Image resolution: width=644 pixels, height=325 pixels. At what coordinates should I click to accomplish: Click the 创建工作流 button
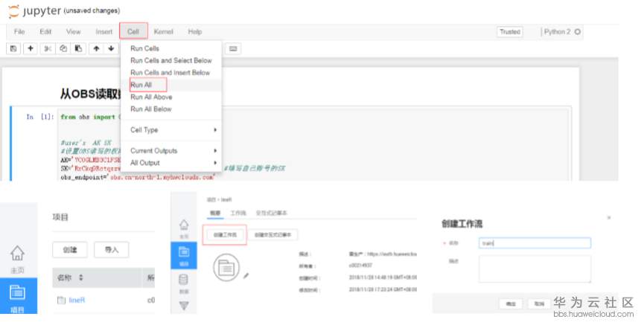click(225, 235)
